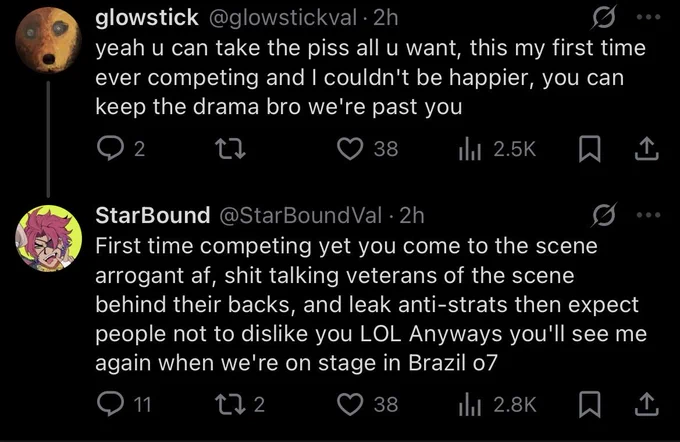Like StarBound's tweet
The image size is (680, 442).
367,404
